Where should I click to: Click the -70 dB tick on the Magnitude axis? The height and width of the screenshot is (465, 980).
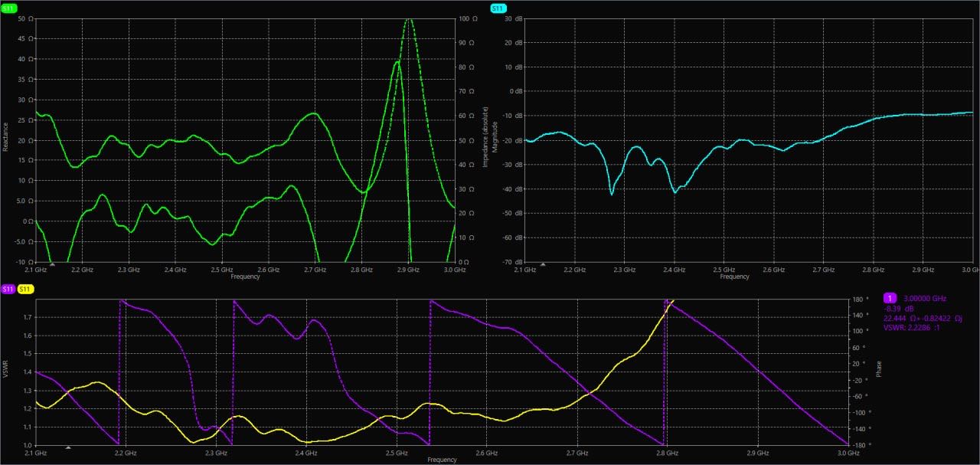coord(512,261)
